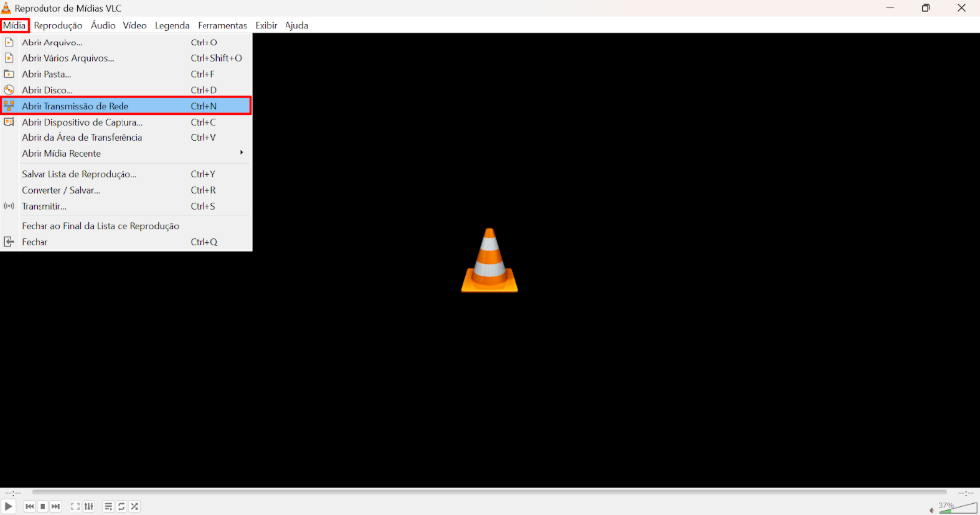Screen dimensions: 980x515
Task: Open the Ajuda menu
Action: click(296, 25)
